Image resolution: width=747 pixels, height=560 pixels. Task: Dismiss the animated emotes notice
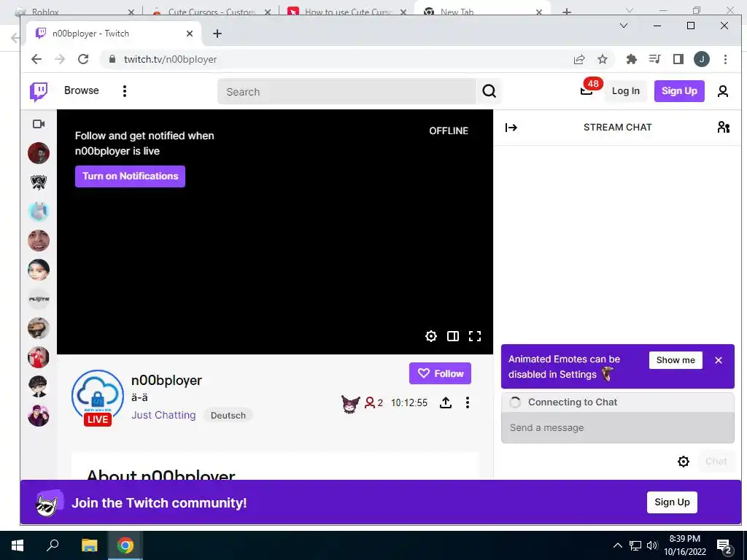click(x=719, y=360)
